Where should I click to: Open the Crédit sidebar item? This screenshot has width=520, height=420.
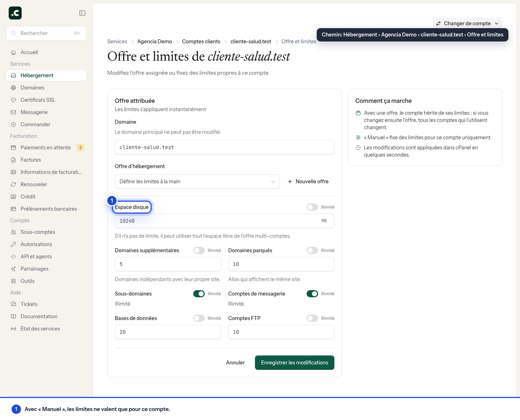tap(46, 197)
